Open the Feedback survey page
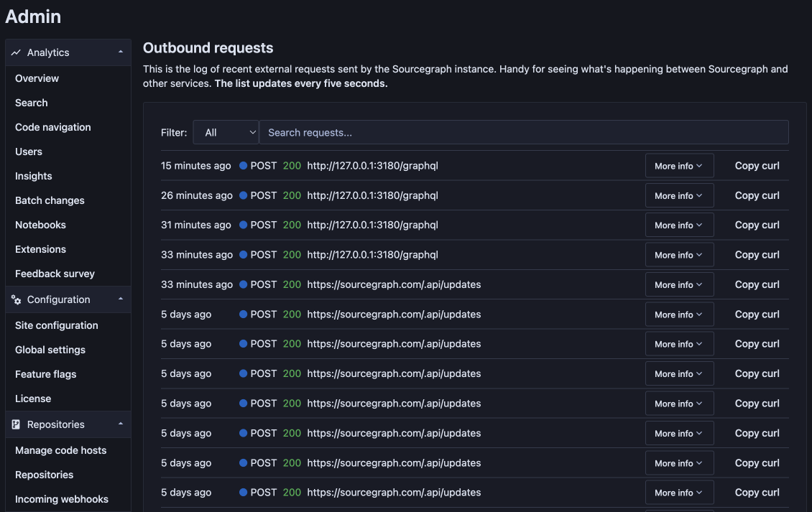Screen dimensions: 812x512 click(x=55, y=274)
